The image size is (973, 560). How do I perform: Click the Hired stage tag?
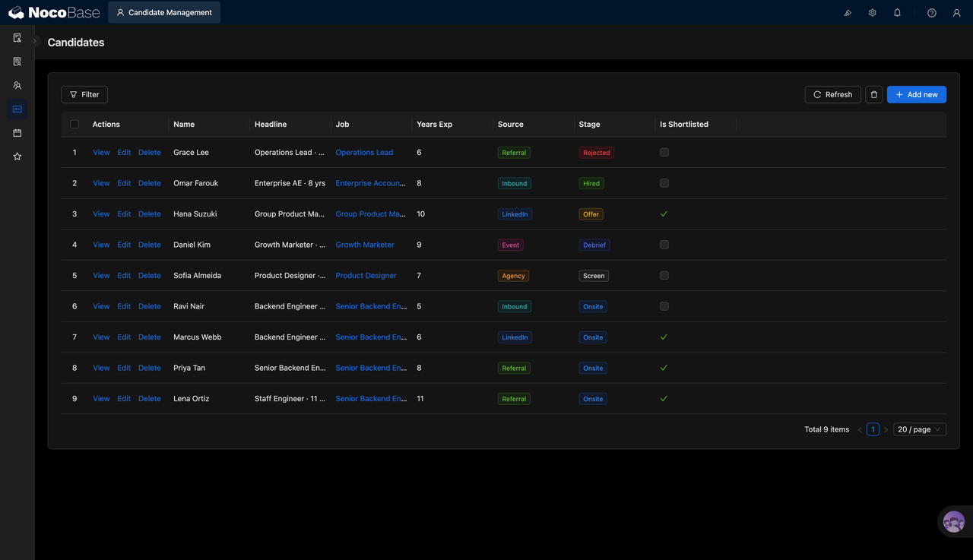(591, 183)
